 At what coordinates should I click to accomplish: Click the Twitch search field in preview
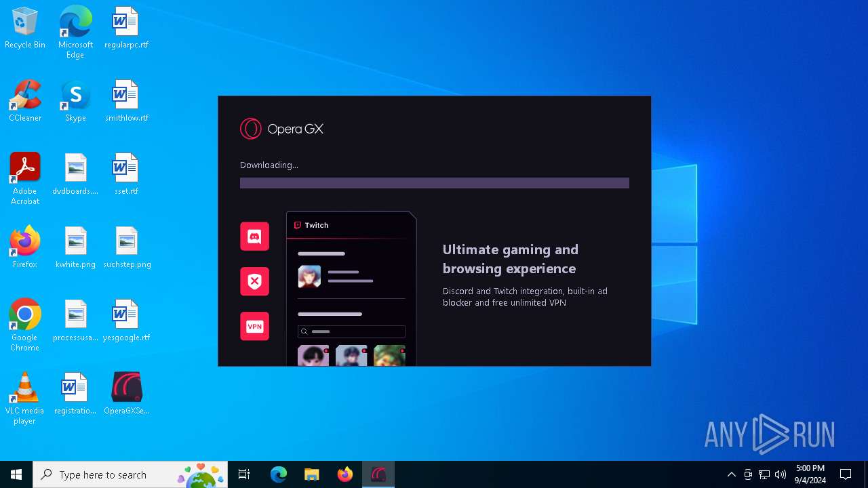(351, 331)
